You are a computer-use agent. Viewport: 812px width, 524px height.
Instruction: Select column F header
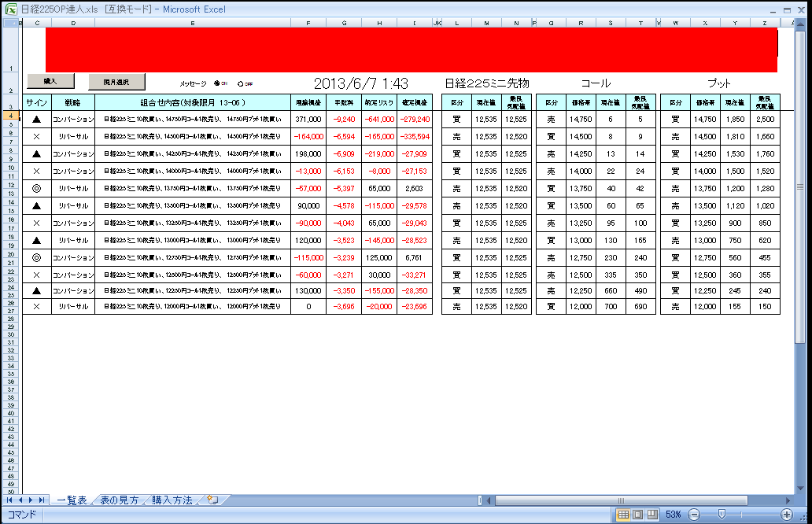point(308,23)
